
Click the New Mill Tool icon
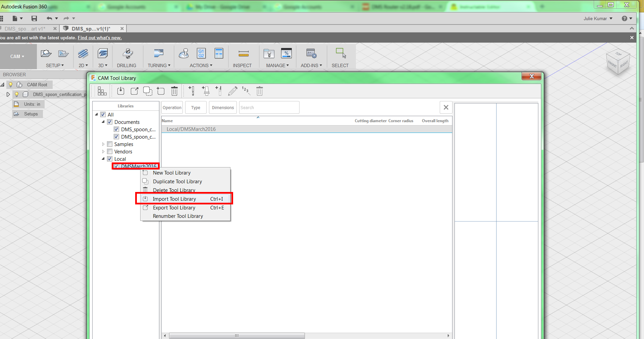(192, 91)
